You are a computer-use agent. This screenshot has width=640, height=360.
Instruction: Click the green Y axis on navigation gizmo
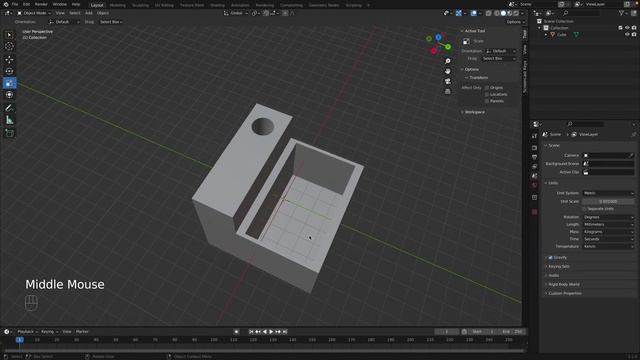pyautogui.click(x=448, y=47)
